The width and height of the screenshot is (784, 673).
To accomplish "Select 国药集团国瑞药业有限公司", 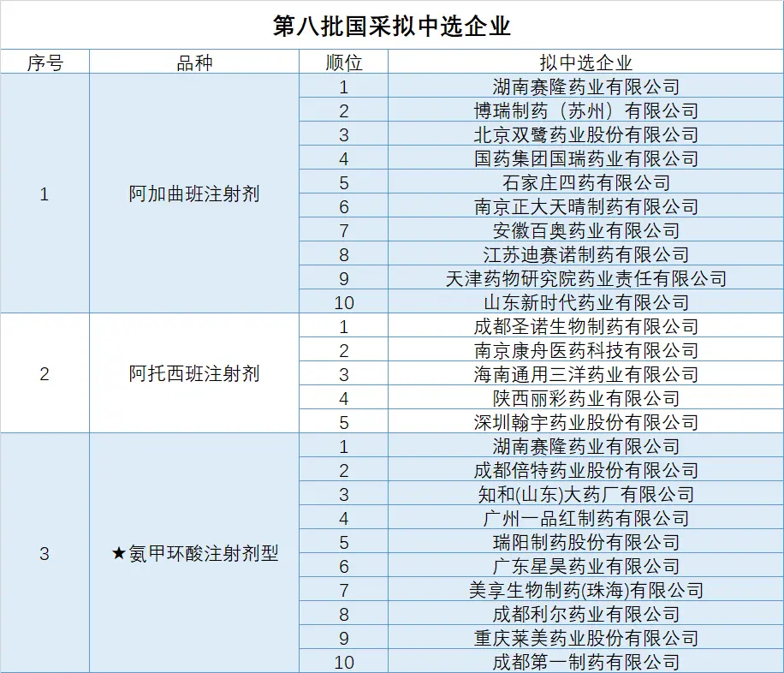I will [x=586, y=158].
